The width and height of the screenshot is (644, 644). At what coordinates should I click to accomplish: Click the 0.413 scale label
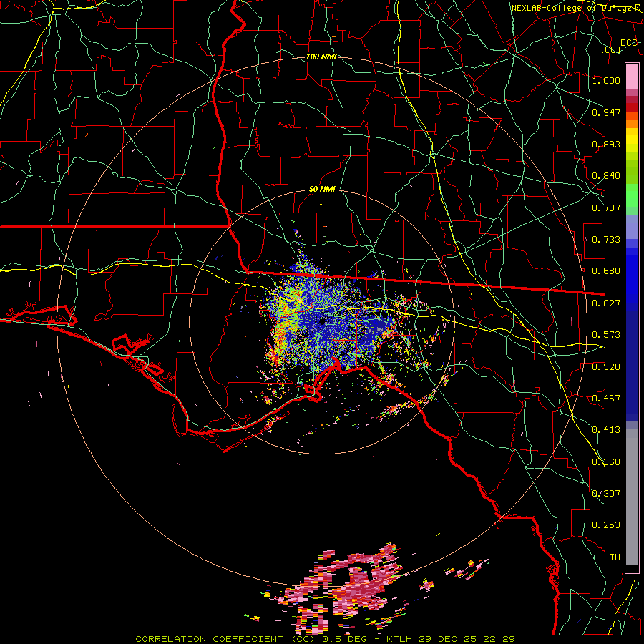(606, 430)
